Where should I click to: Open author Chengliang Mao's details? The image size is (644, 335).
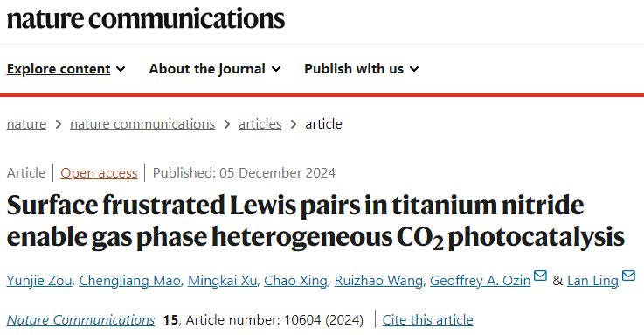pos(130,280)
